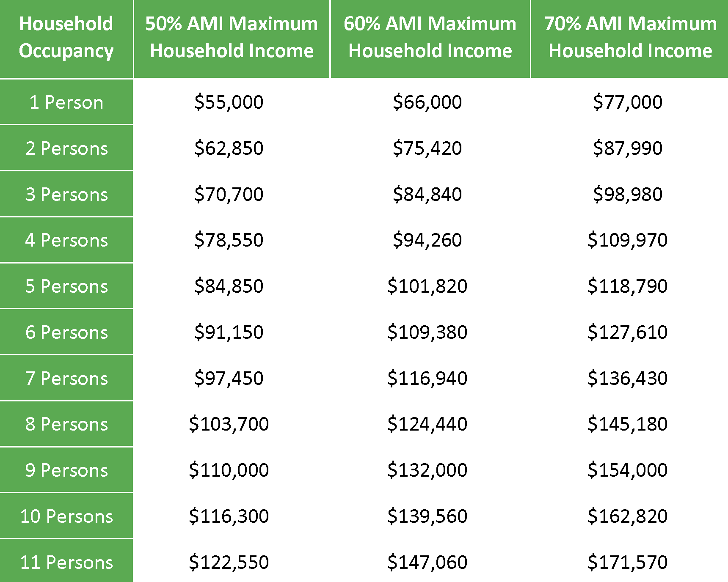Click the 11 Persons row label

66,562
